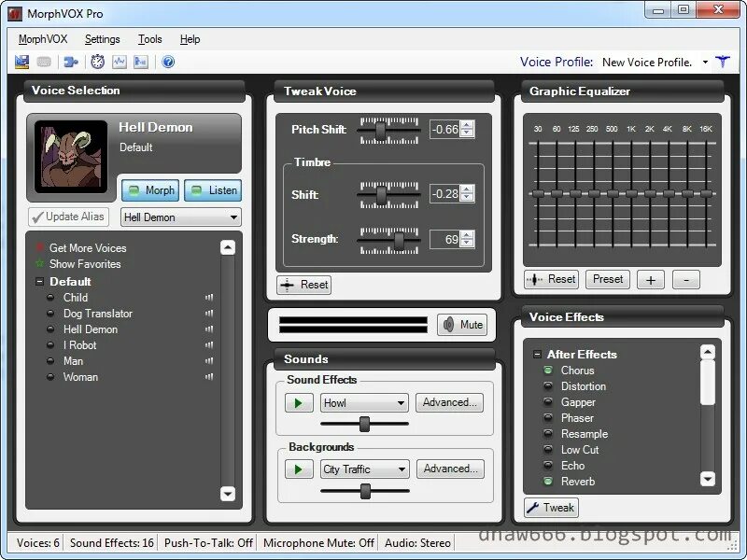The width and height of the screenshot is (747, 560).
Task: Increase the Strength value with up arrow
Action: click(x=468, y=235)
